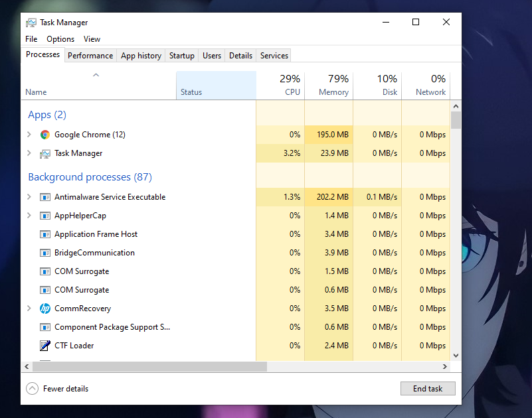Click the Task Manager icon in the title bar
The height and width of the screenshot is (418, 532).
coord(31,23)
